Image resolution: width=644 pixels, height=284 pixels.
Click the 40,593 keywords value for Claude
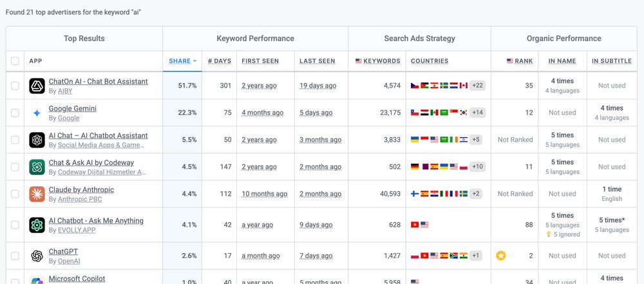click(390, 194)
